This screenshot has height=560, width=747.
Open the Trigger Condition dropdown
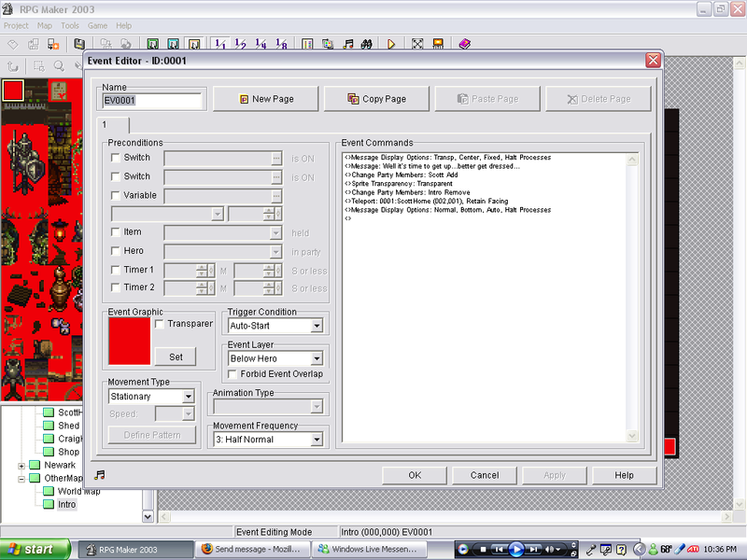click(x=317, y=326)
